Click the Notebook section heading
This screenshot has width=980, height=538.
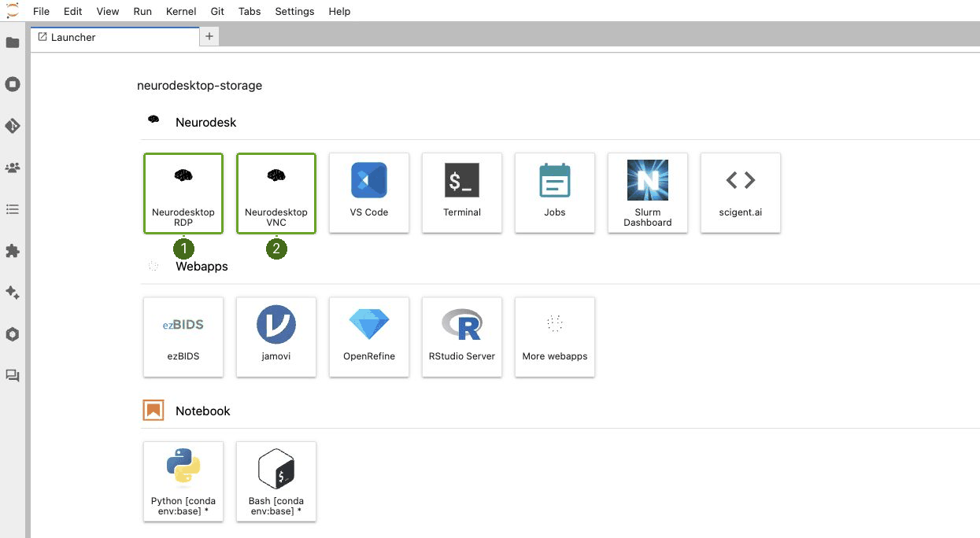[x=203, y=411]
